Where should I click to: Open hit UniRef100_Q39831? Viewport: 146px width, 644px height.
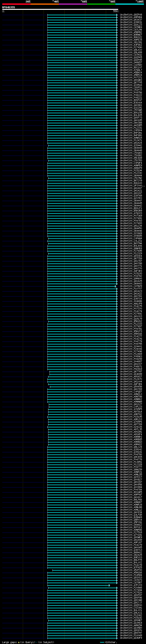[131, 22]
